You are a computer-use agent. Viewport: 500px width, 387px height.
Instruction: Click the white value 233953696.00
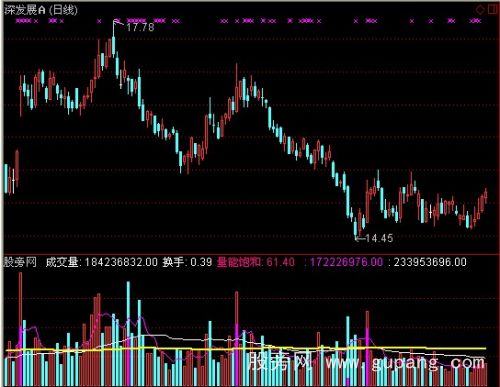tap(430, 262)
